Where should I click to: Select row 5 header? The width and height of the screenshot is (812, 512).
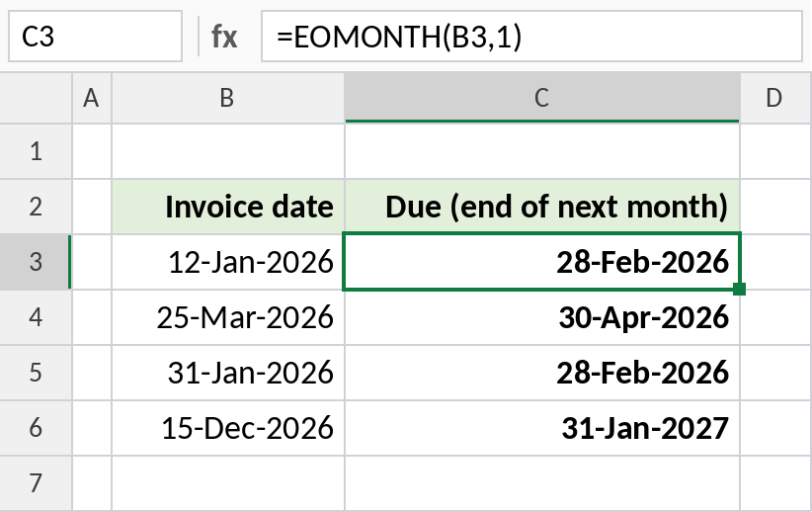point(36,373)
